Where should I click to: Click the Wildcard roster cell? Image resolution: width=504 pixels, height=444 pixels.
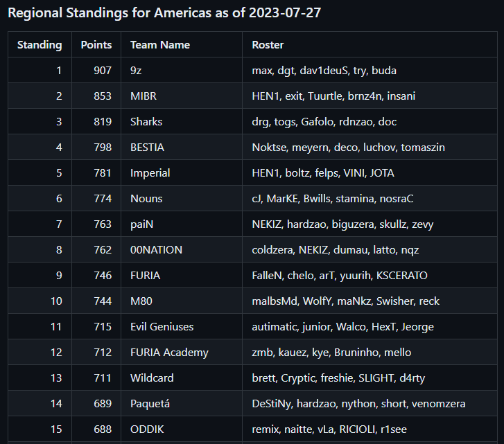370,378
